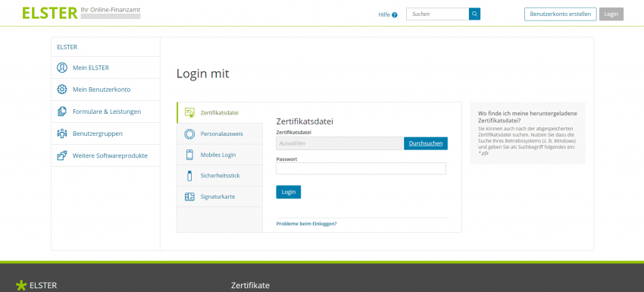Click the 'Login mit' heading
644x292 pixels.
tap(202, 74)
